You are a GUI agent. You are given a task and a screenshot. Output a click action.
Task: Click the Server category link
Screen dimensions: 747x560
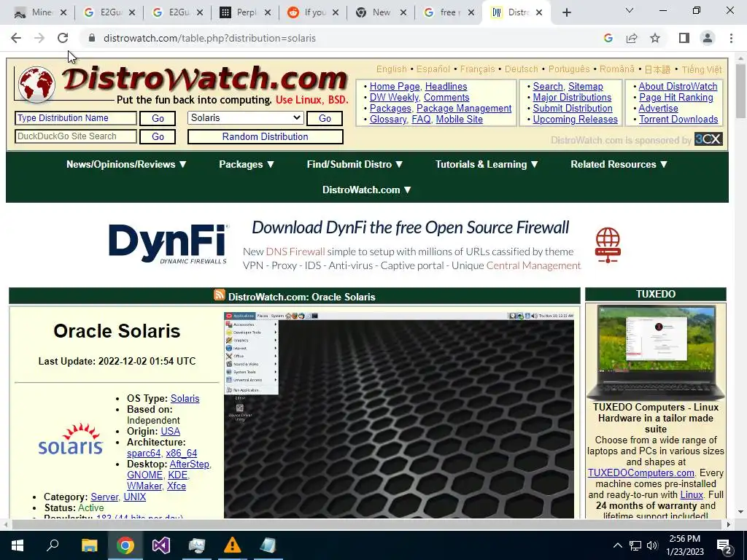click(104, 497)
